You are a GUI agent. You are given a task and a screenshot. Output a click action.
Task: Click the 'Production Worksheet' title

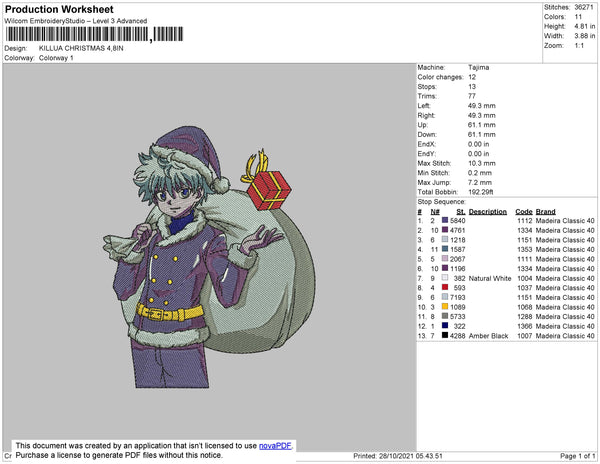point(59,10)
